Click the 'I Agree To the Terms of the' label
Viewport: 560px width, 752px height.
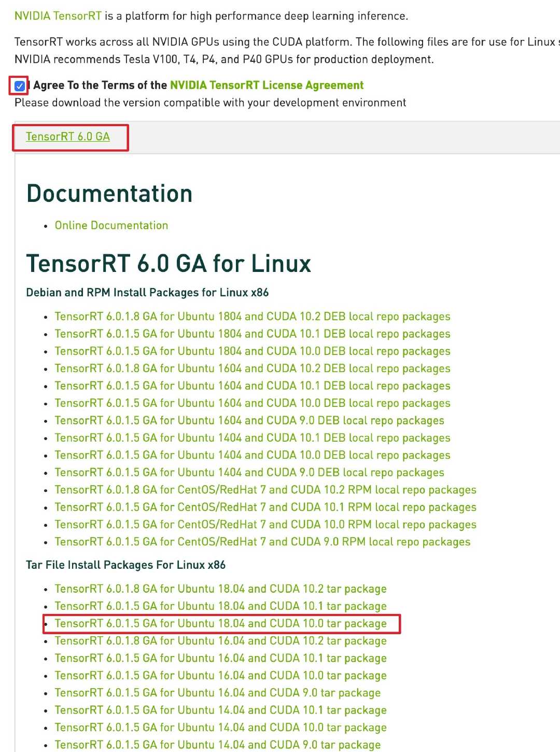99,85
